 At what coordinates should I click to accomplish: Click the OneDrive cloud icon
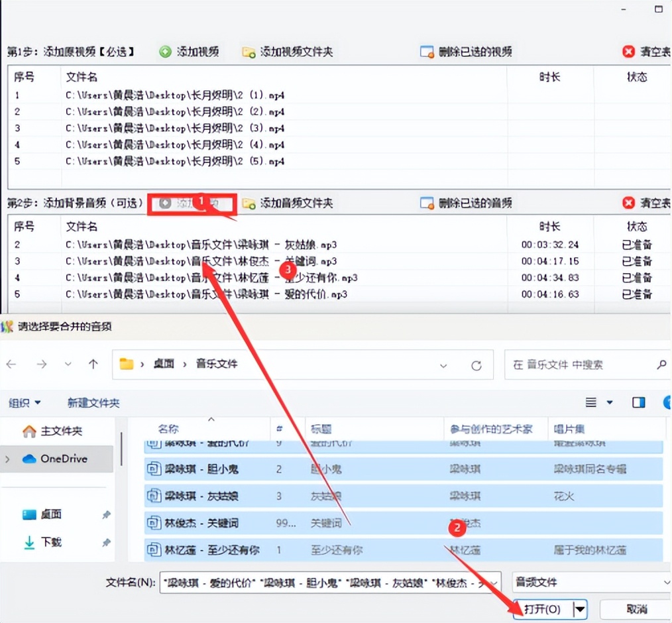pos(29,459)
